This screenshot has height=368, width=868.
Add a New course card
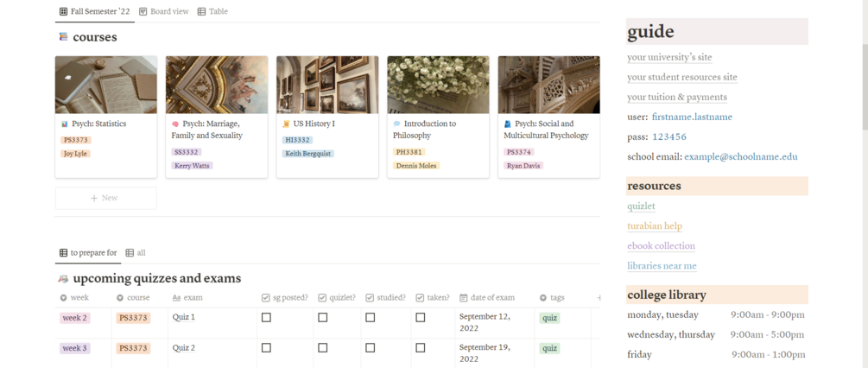click(105, 198)
